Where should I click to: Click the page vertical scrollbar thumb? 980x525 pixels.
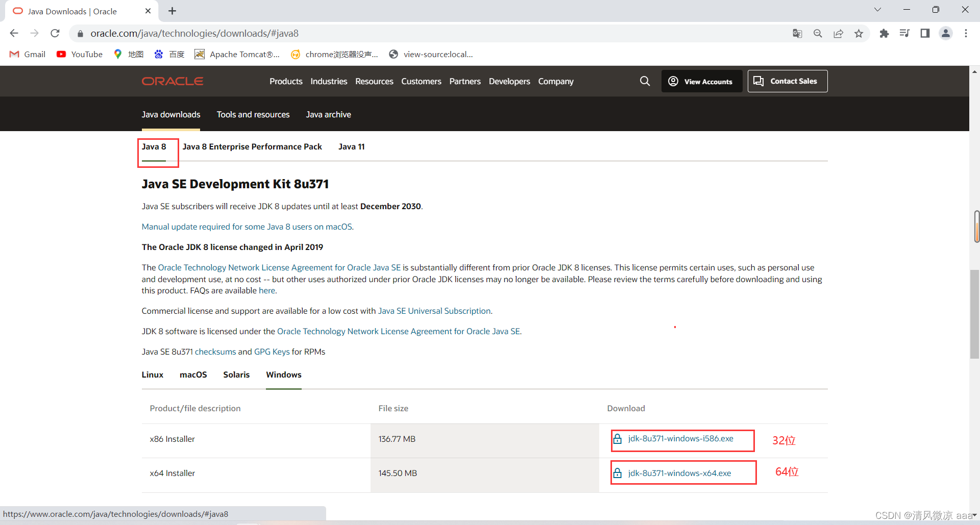pos(974,314)
